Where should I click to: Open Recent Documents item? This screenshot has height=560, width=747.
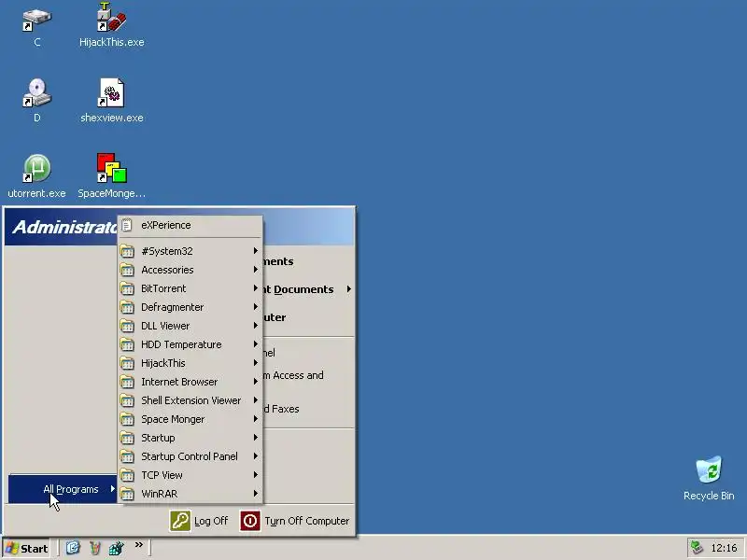[x=308, y=289]
